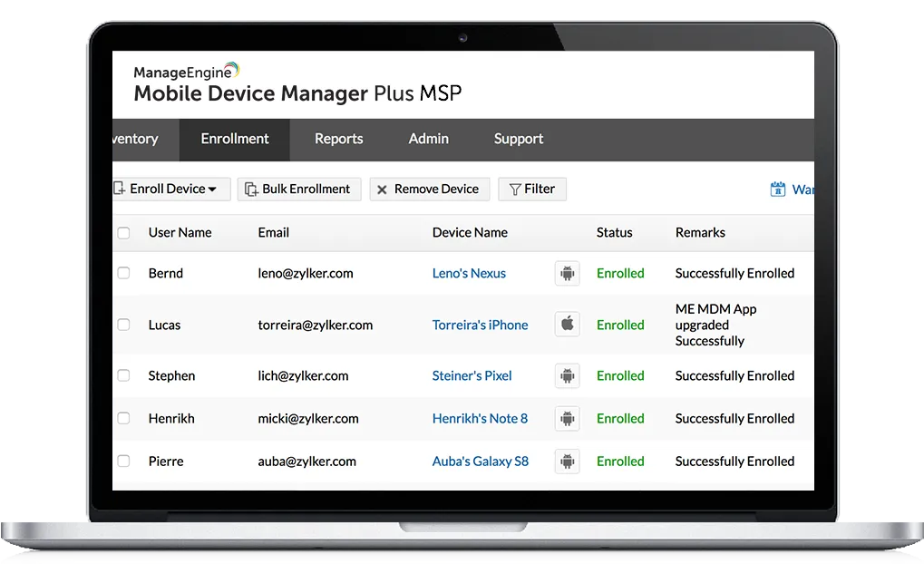Click the email leno@zylker.com
Image resolution: width=924 pixels, height=583 pixels.
(306, 274)
